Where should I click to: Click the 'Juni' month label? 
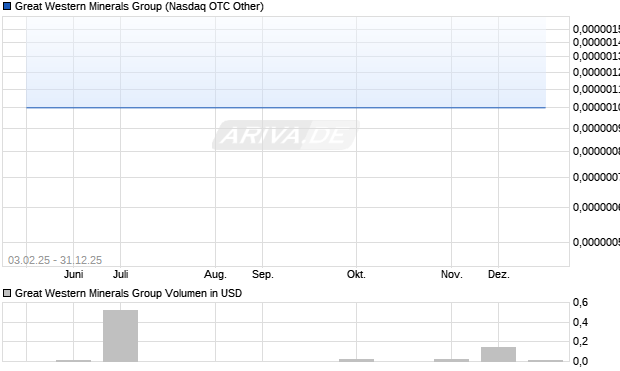(x=74, y=274)
